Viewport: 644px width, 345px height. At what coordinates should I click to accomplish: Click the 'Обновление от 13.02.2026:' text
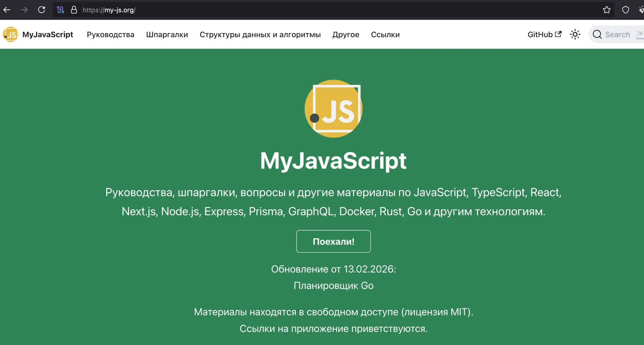pyautogui.click(x=333, y=269)
